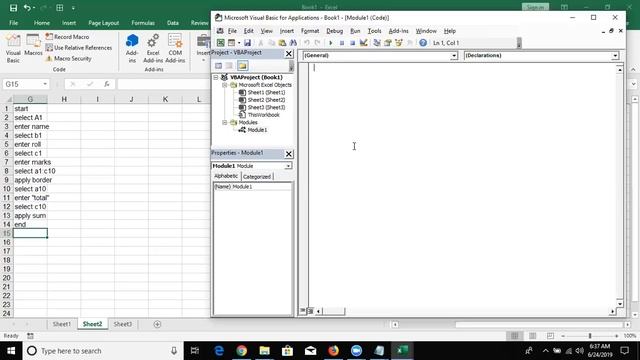Open the Object Browser icon in VBA toolbar
Screen dimensions: 640x360
[x=399, y=43]
